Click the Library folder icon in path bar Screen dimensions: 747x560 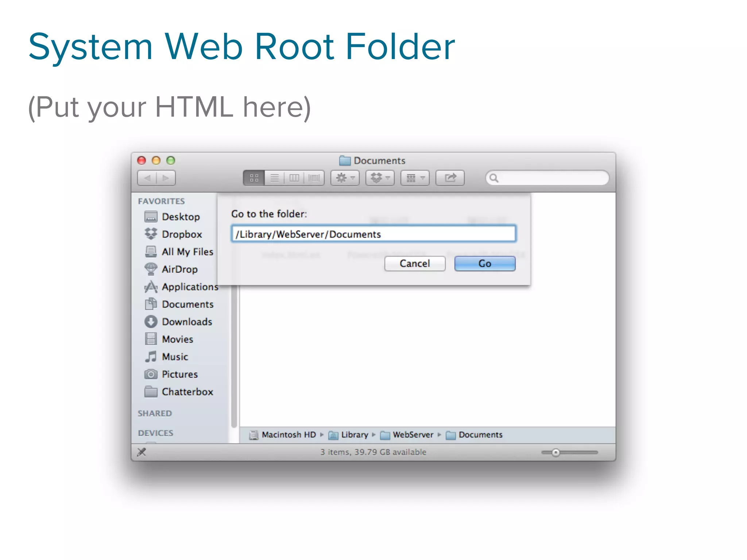(x=333, y=435)
